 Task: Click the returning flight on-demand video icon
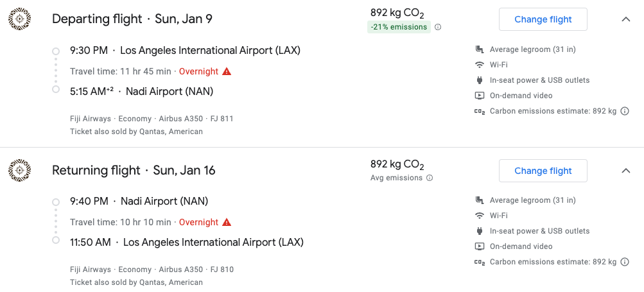click(x=479, y=246)
